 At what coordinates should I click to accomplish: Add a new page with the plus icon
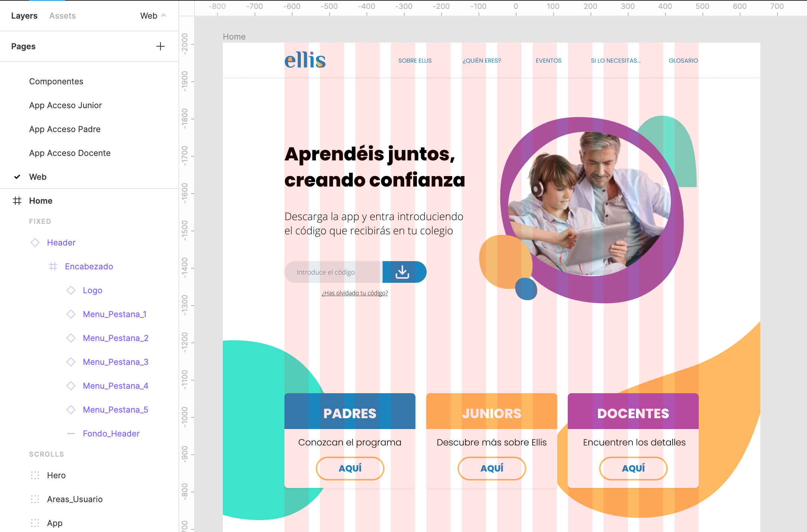coord(161,46)
